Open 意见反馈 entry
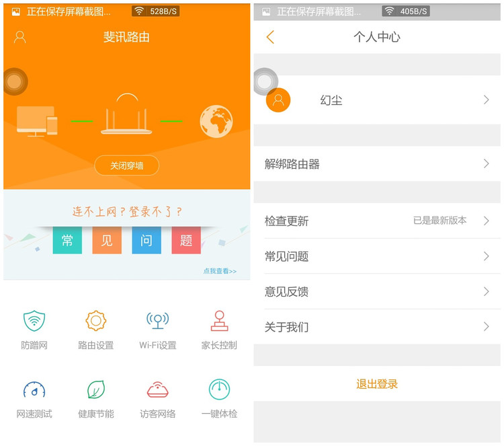 click(x=377, y=291)
